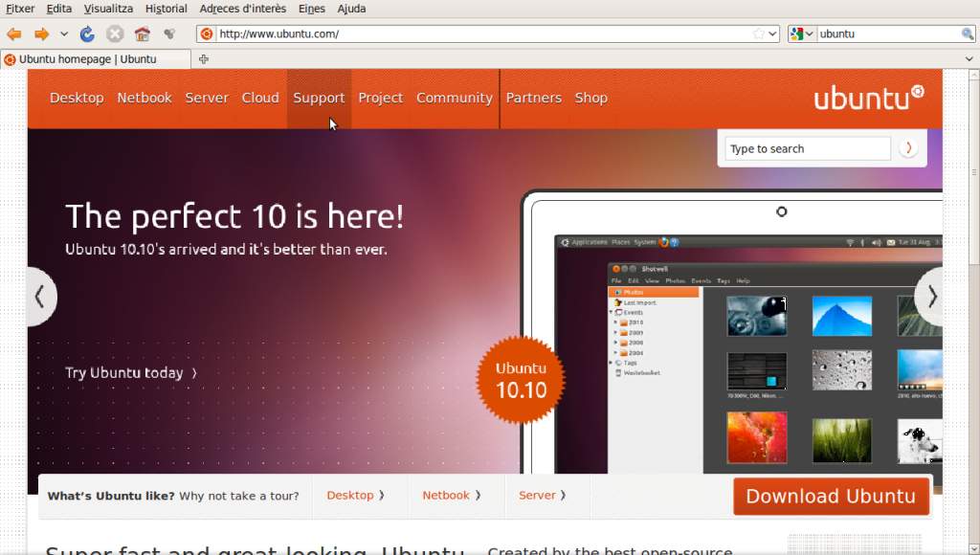This screenshot has width=980, height=555.
Task: Open the Community link in the site navigation
Action: coord(454,98)
